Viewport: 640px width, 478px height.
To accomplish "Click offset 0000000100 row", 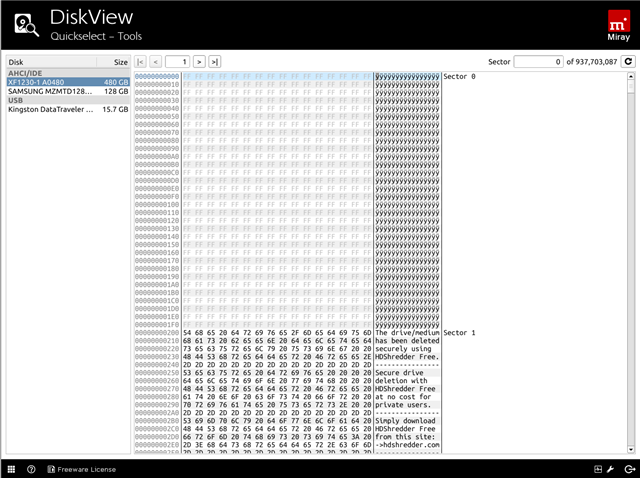I will click(157, 205).
